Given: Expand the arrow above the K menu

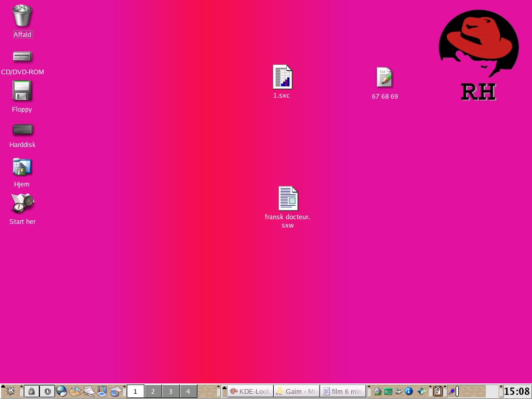Looking at the screenshot, I should (x=3, y=387).
